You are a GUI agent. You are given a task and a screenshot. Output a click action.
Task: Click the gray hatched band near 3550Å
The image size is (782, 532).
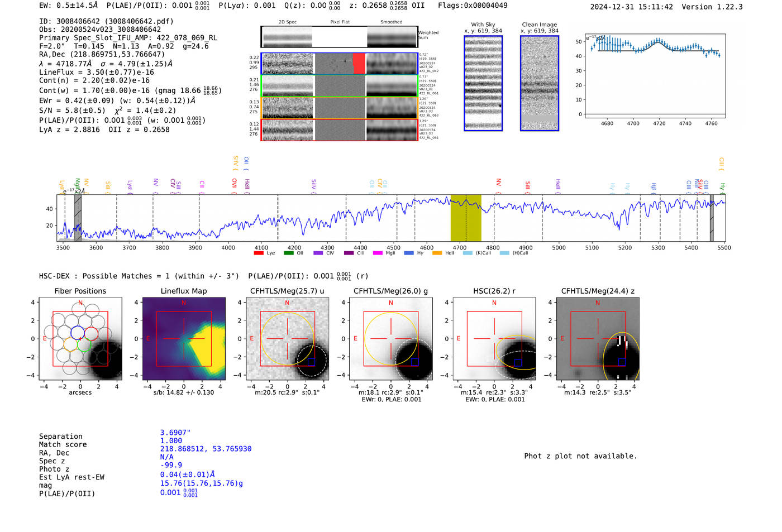78,218
